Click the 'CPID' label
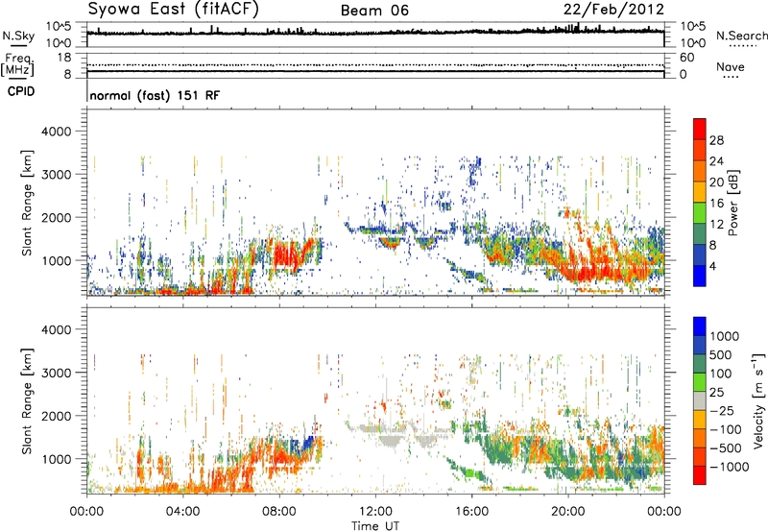Viewport: 768px width, 532px height. click(21, 91)
